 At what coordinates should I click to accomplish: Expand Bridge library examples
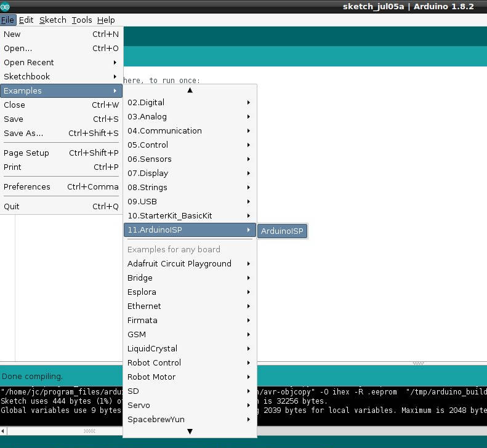[x=190, y=278]
